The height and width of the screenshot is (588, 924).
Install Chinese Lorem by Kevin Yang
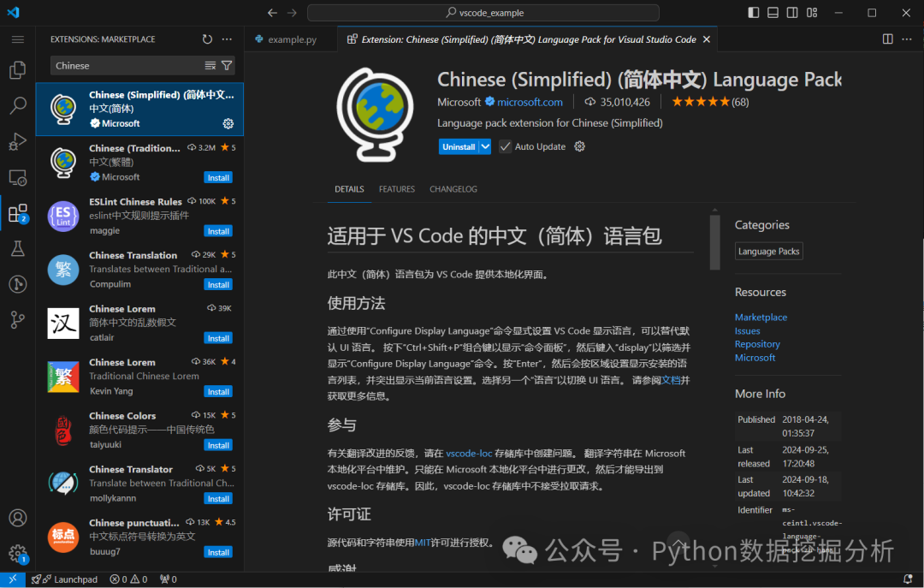pyautogui.click(x=218, y=392)
